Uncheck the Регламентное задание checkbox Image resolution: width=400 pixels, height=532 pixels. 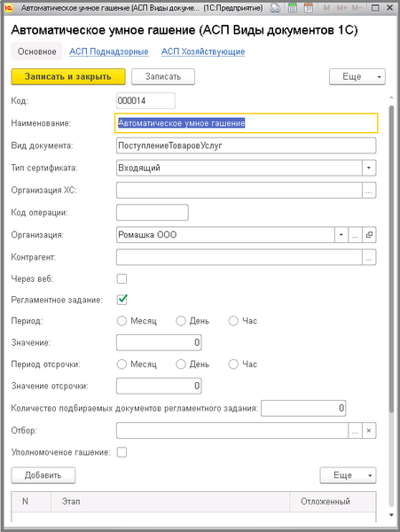122,300
